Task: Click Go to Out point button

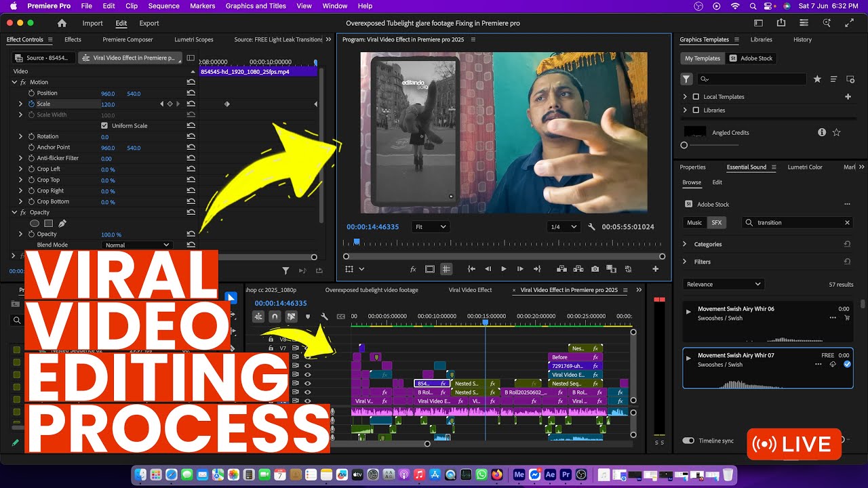Action: coord(537,269)
